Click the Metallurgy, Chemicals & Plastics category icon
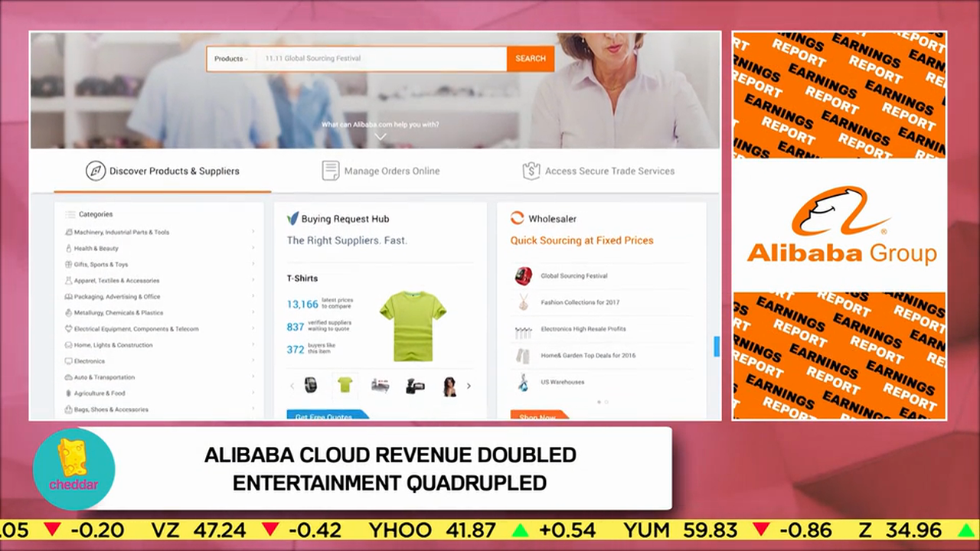 [x=68, y=312]
